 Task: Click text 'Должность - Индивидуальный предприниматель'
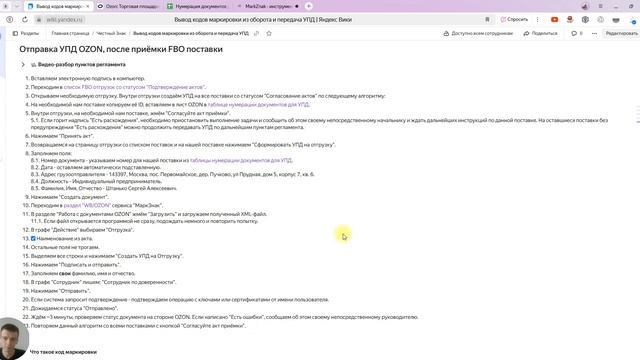tap(102, 181)
